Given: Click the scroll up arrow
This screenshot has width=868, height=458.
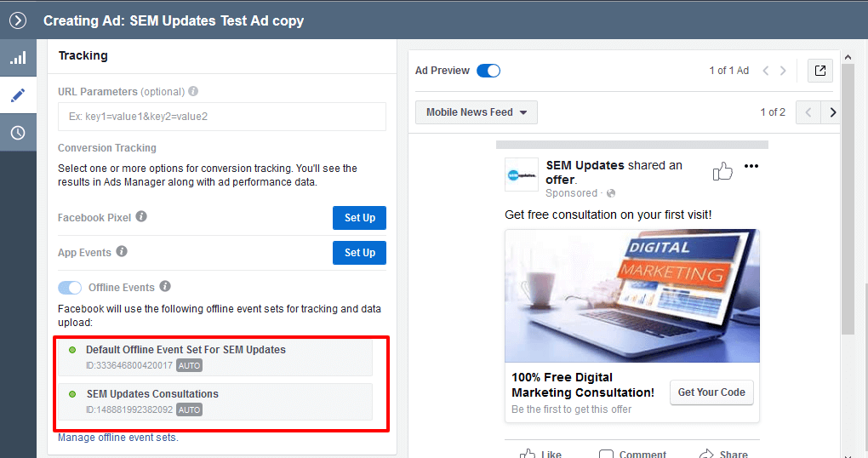Looking at the screenshot, I should click(848, 56).
